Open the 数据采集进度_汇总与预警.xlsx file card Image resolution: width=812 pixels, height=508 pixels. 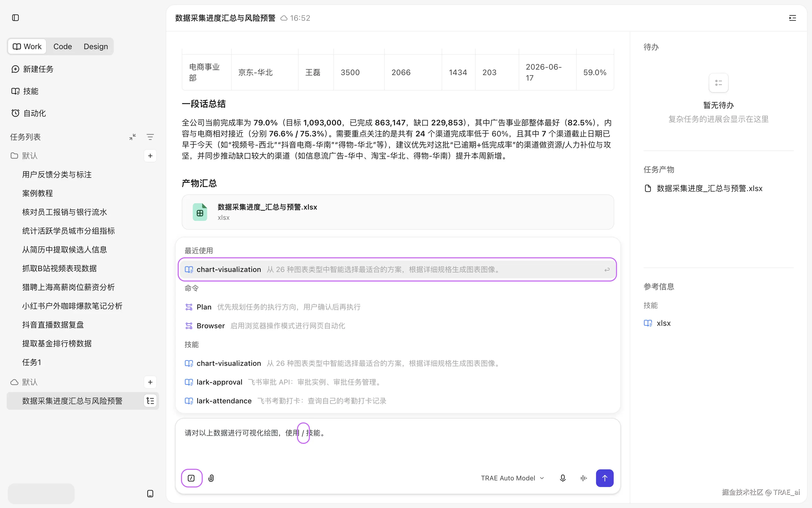398,212
